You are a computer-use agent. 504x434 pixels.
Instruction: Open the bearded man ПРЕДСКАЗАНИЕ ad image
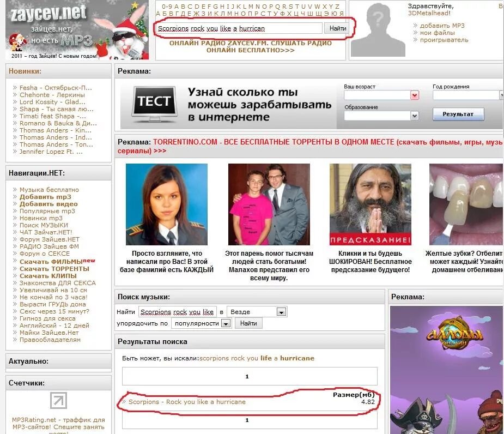tap(371, 204)
